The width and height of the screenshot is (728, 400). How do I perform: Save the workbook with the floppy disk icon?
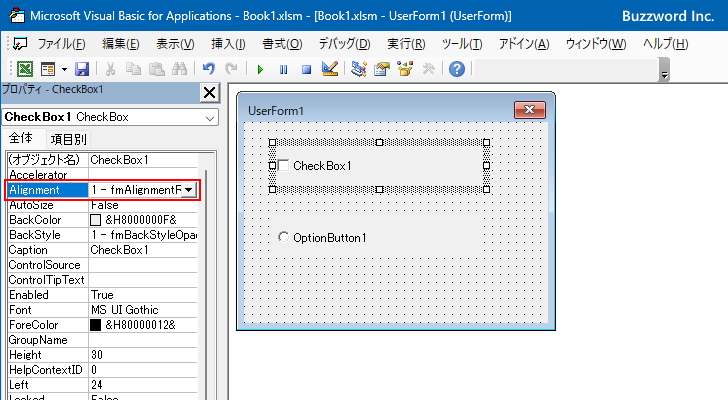coord(81,69)
